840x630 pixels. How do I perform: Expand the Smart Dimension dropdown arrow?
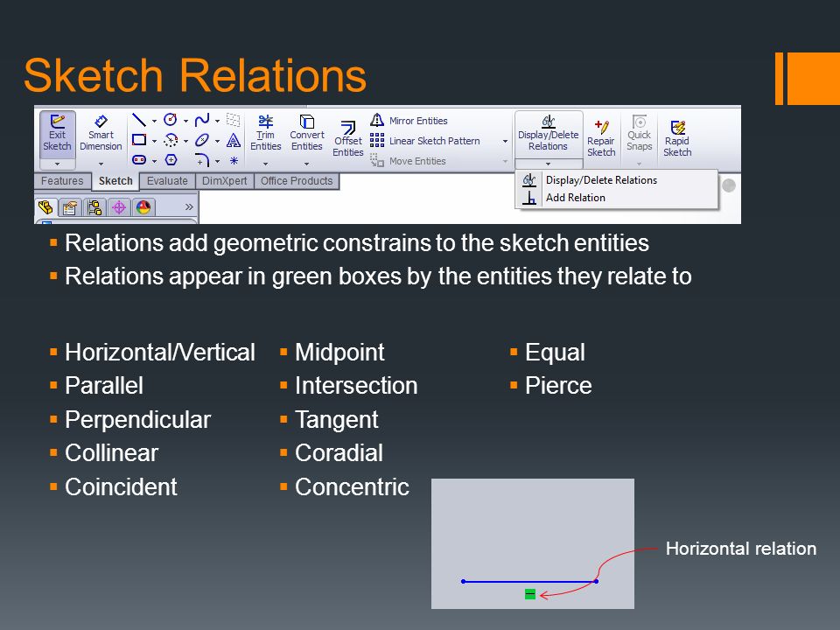(x=101, y=164)
